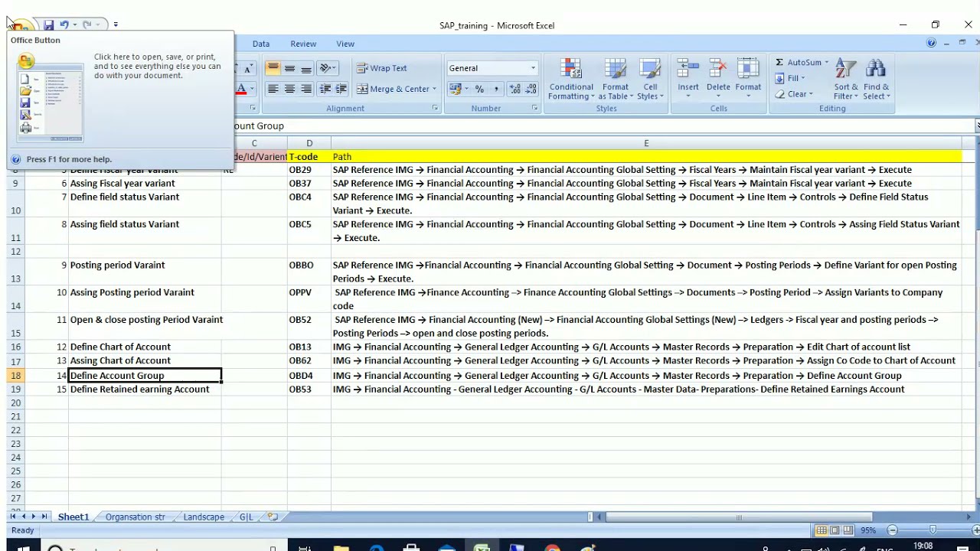Click the zoom slider handle

tap(933, 530)
